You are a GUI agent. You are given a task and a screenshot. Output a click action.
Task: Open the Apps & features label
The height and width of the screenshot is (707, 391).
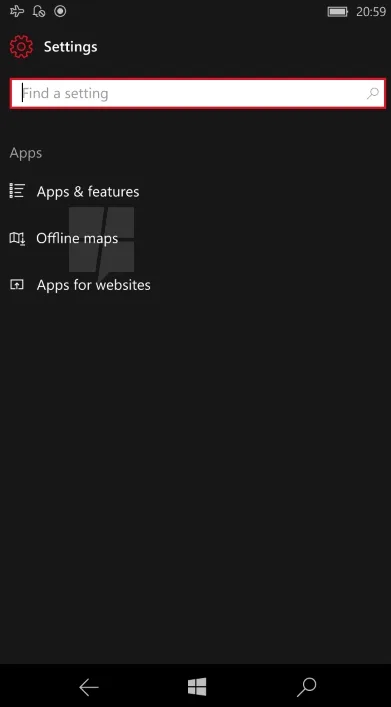click(88, 192)
